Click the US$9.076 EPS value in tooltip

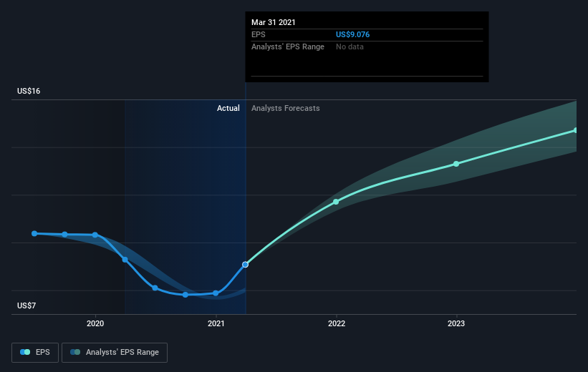point(352,34)
